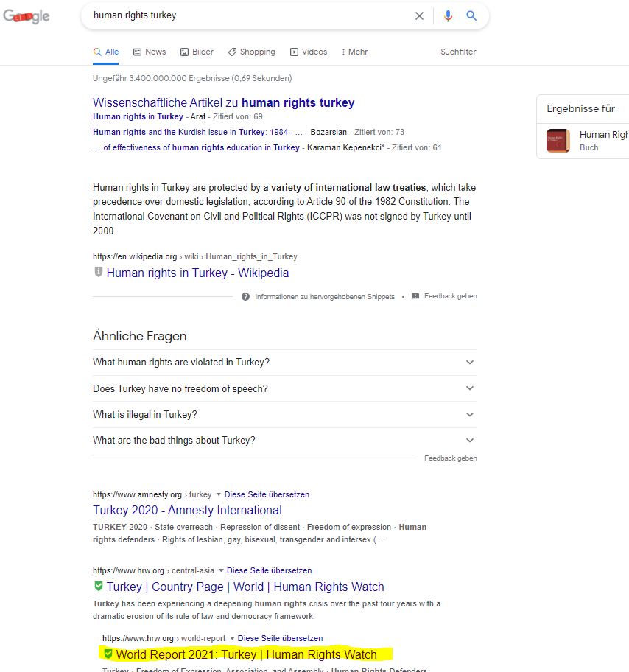Viewport: 629px width, 672px height.
Task: Open the Shopping tab
Action: [251, 52]
